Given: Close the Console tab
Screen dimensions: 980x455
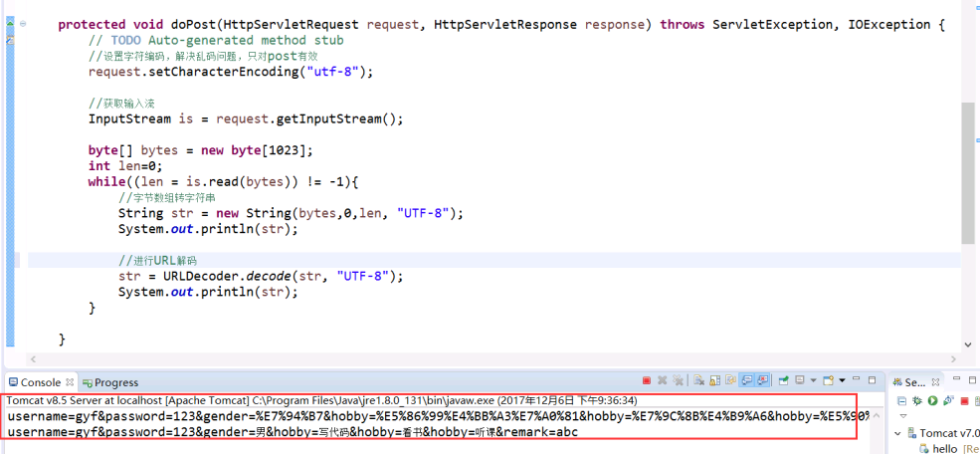Looking at the screenshot, I should [x=70, y=381].
